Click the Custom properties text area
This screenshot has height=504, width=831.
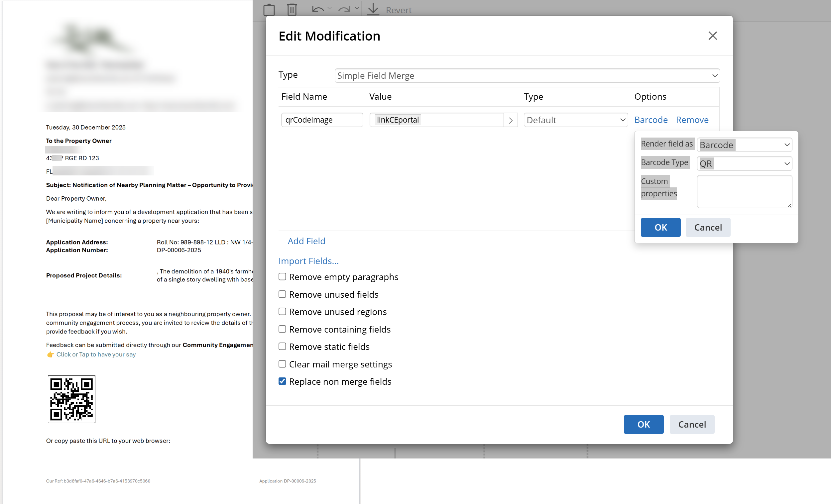pyautogui.click(x=744, y=191)
